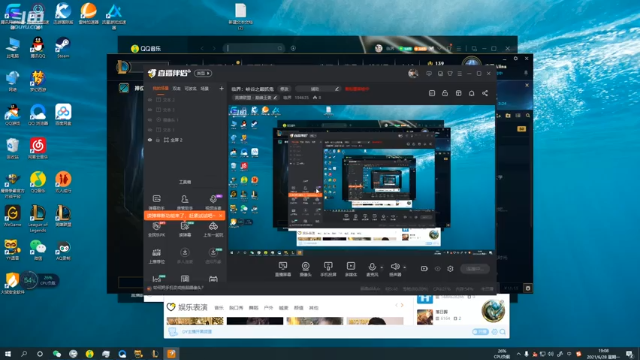
Task: Edit the stream title pencil icon
Action: tap(337, 89)
